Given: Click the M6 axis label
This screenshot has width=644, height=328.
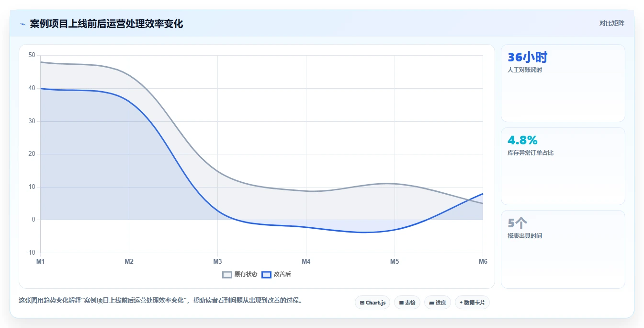Looking at the screenshot, I should [x=483, y=261].
